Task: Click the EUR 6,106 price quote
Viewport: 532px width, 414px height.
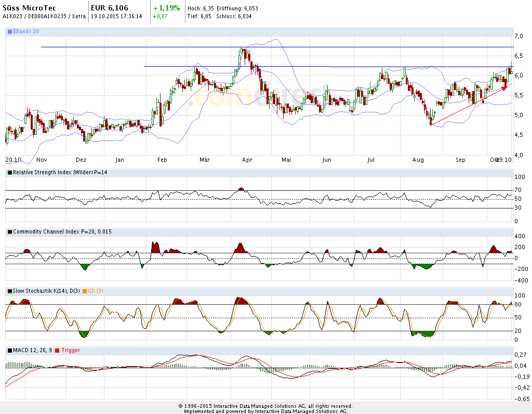Action: coord(110,8)
